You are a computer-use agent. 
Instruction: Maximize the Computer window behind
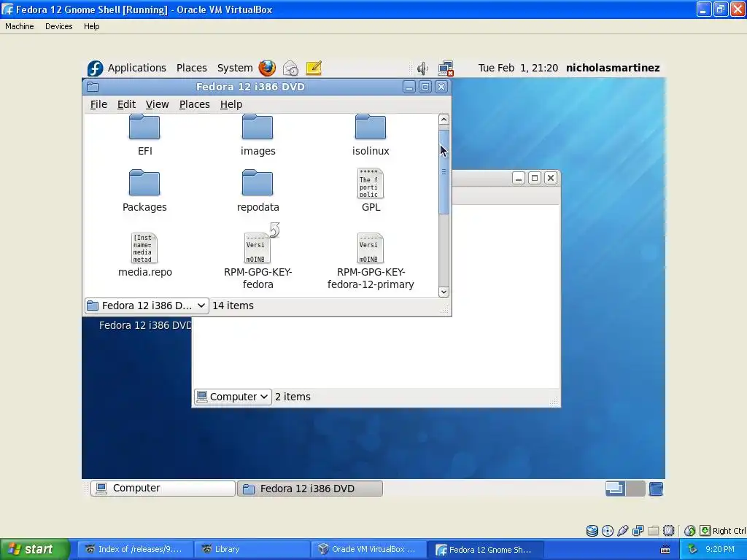coord(535,178)
